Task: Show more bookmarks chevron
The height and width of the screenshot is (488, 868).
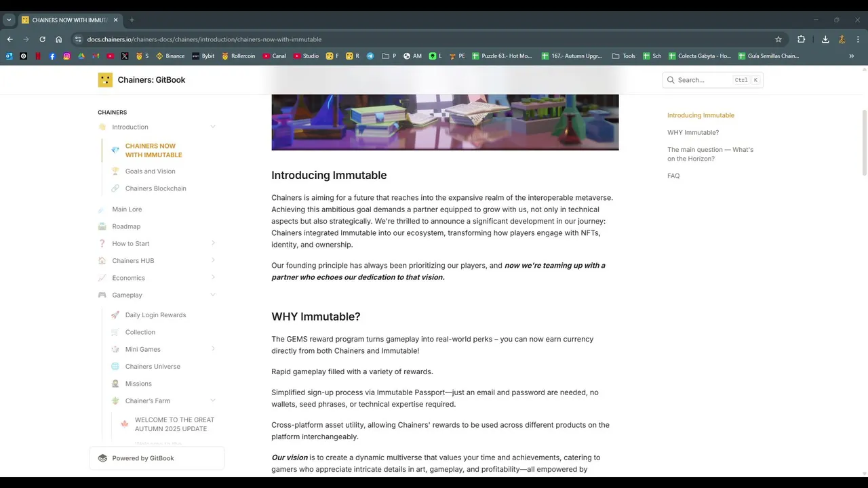Action: pos(852,56)
